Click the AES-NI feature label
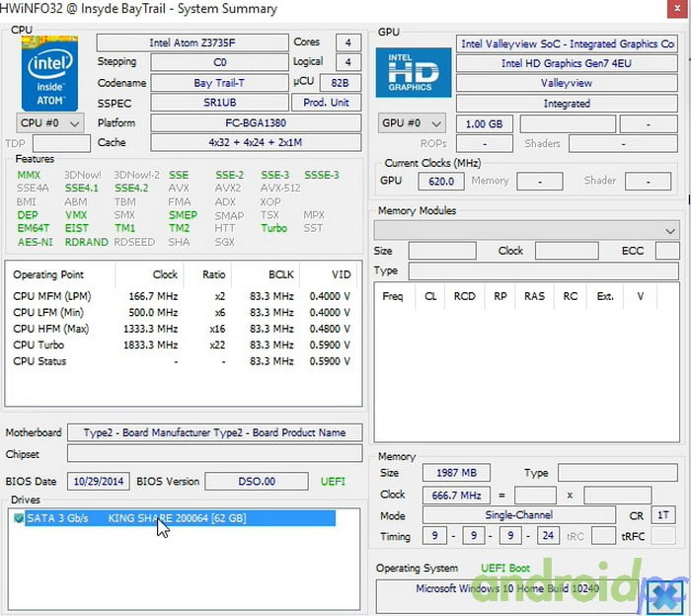Viewport: 691px width, 616px height. [x=35, y=242]
